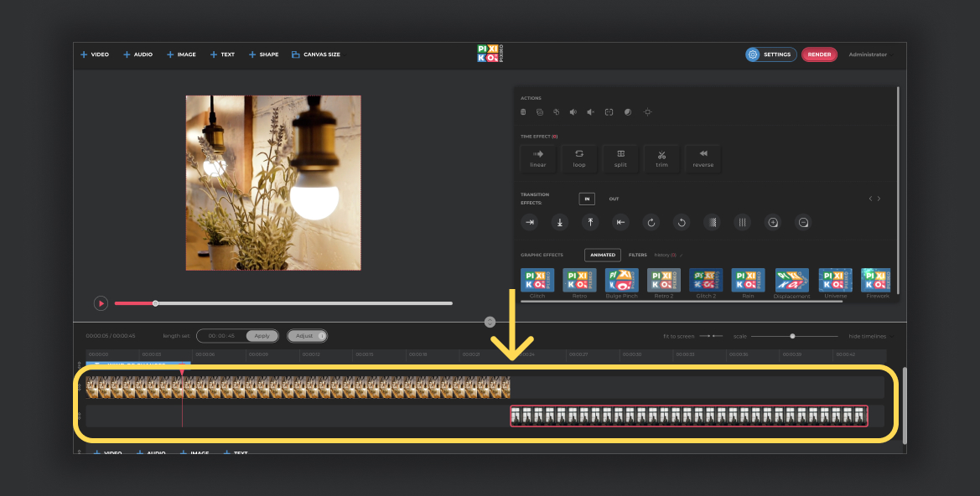The height and width of the screenshot is (496, 980).
Task: Apply the slide-up transition effect
Action: point(590,222)
